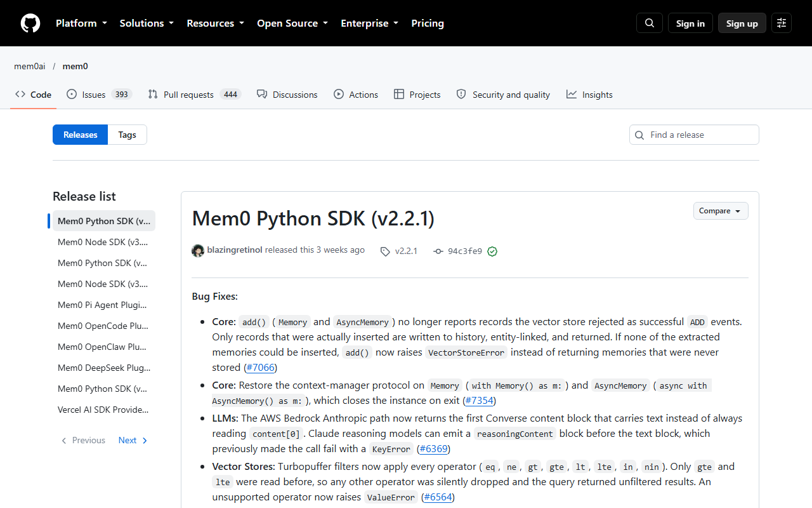Click blazingretinol's avatar image
Image resolution: width=812 pixels, height=508 pixels.
(x=198, y=250)
